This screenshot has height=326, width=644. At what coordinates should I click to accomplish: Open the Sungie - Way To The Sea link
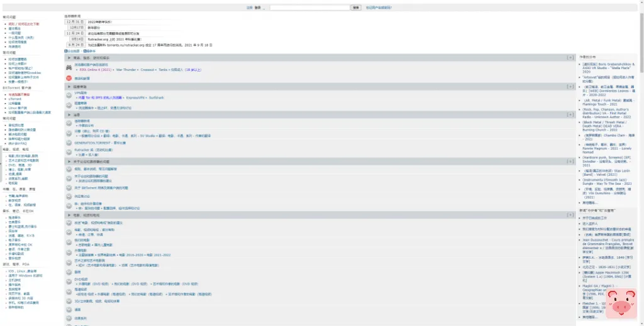[x=607, y=182]
